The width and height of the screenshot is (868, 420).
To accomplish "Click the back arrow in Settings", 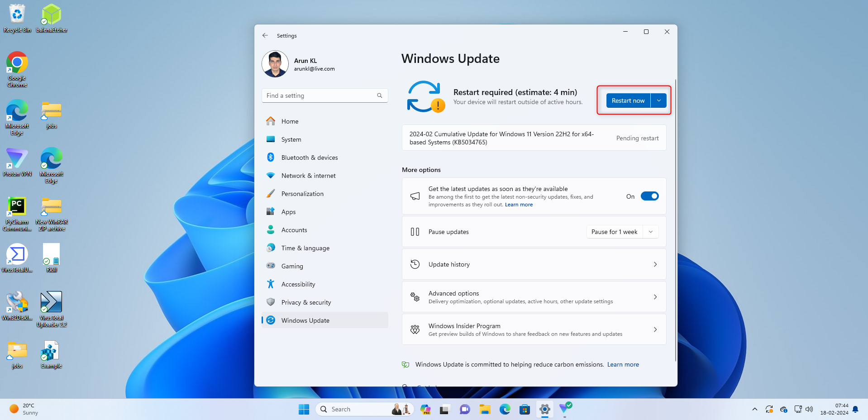I will pyautogui.click(x=265, y=35).
